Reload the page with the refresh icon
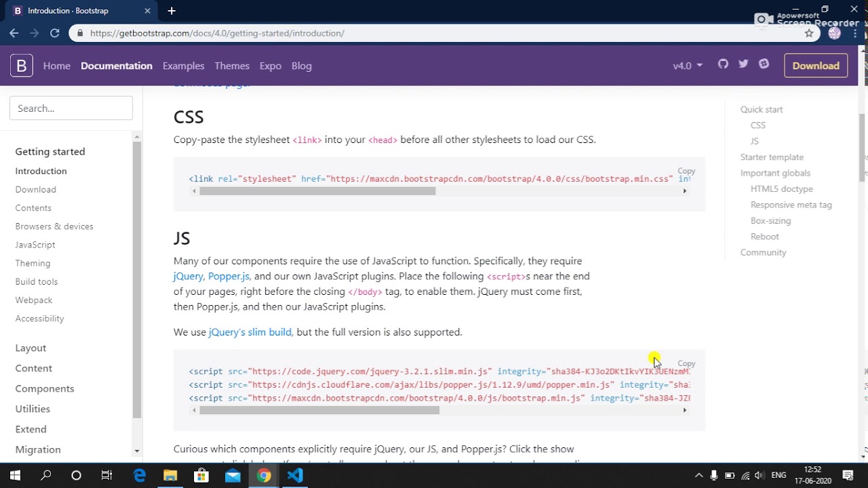This screenshot has height=488, width=868. pos(55,33)
